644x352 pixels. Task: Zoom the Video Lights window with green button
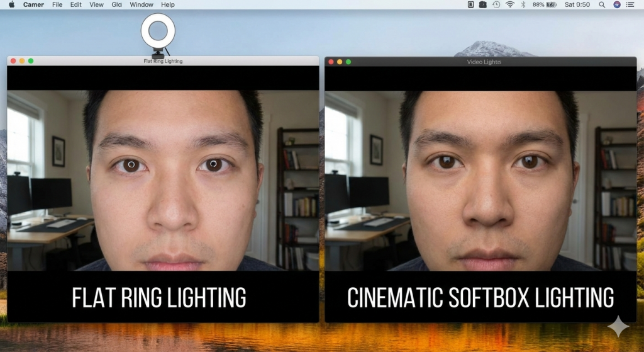pyautogui.click(x=348, y=62)
